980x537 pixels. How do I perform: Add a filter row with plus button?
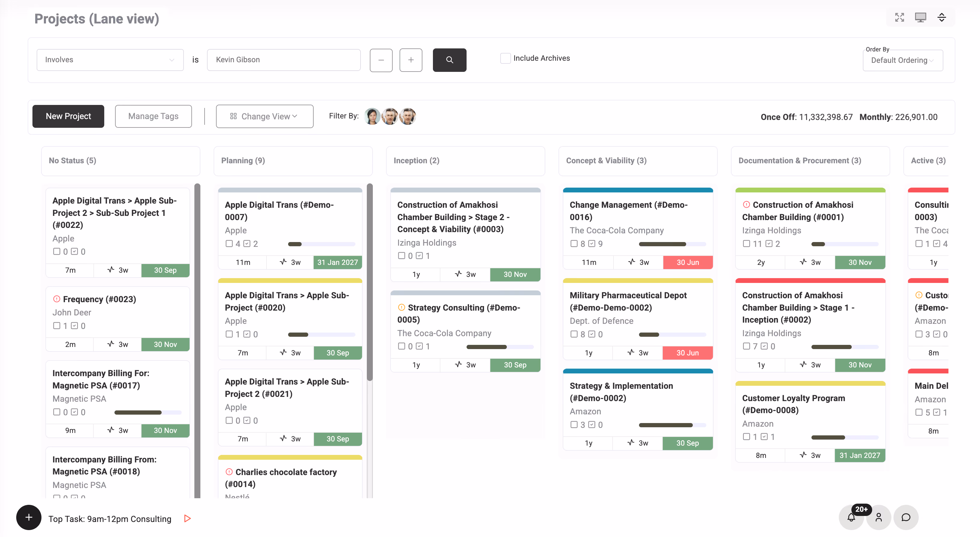tap(411, 60)
